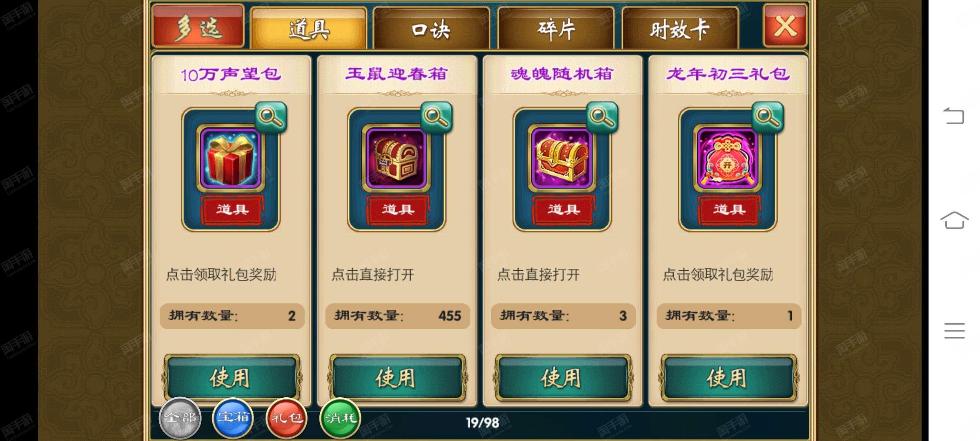This screenshot has width=980, height=441.
Task: Enable 多选 multi-select mode
Action: coord(198,26)
